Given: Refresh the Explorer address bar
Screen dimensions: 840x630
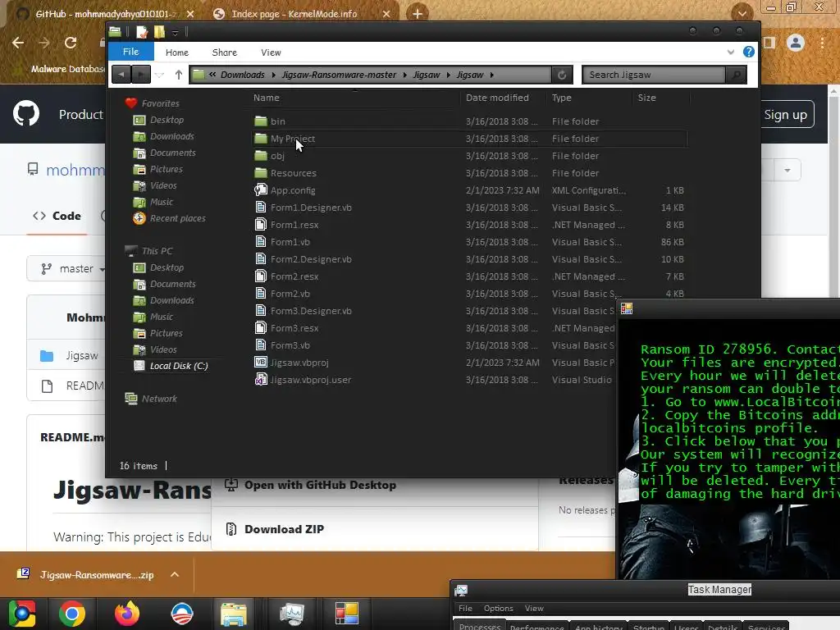Looking at the screenshot, I should coord(562,75).
